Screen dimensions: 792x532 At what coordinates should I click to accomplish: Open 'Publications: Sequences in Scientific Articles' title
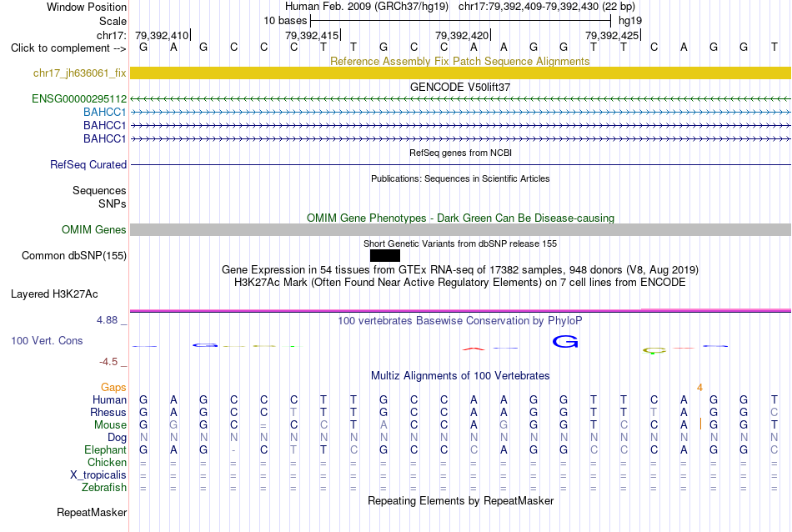(x=460, y=178)
